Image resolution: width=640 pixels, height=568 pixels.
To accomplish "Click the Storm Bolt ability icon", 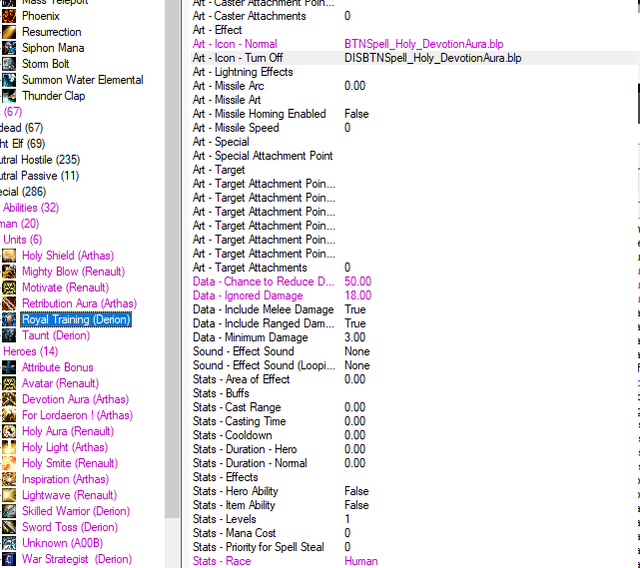I will click(9, 64).
